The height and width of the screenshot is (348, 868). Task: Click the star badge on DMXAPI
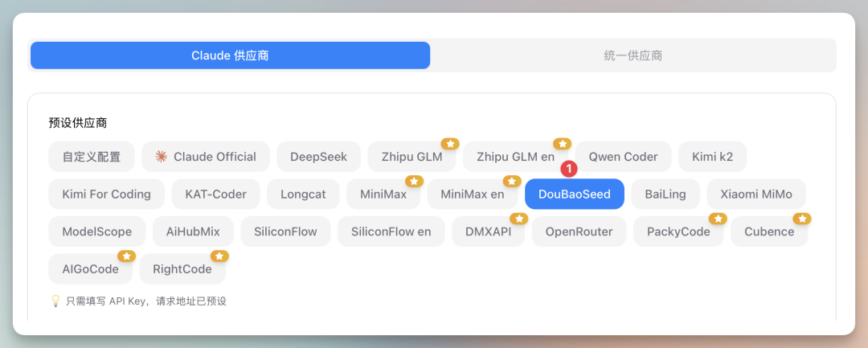point(518,219)
